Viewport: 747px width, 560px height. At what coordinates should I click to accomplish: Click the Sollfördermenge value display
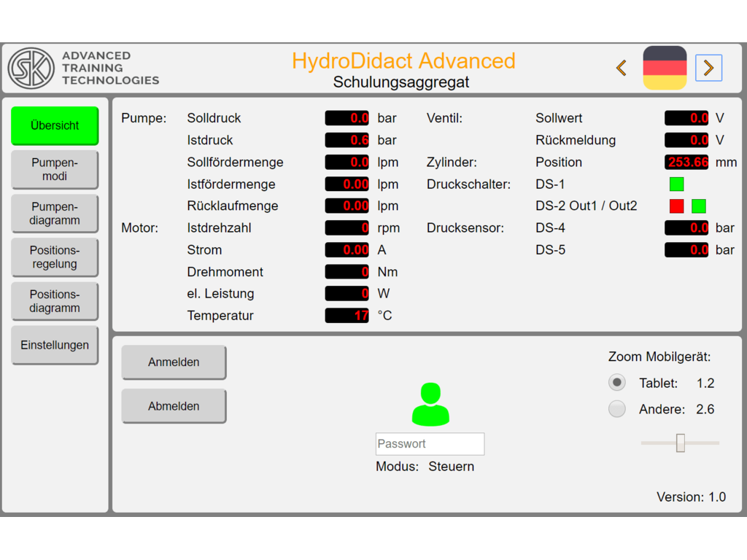tap(347, 162)
